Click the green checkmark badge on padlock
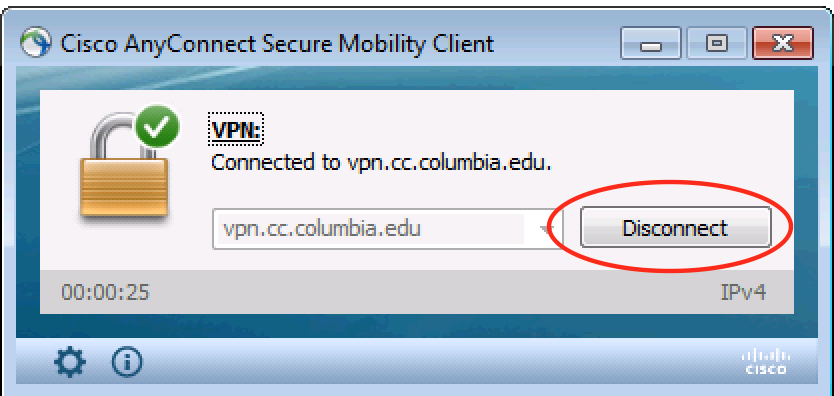 pos(157,127)
